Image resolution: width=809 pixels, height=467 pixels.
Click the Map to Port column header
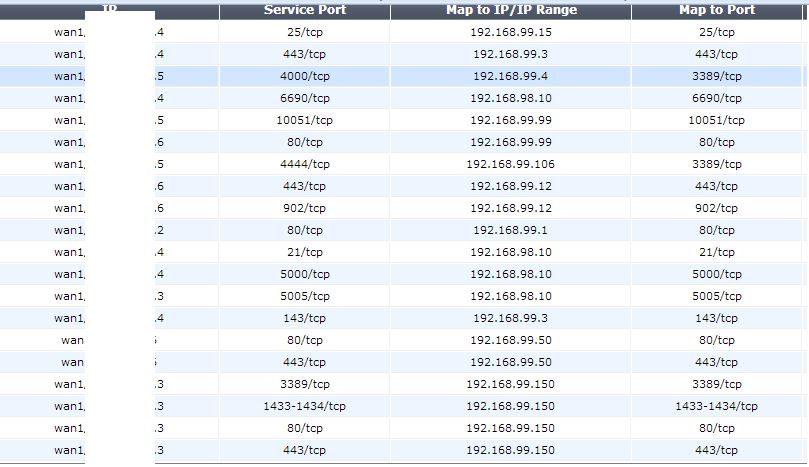pos(717,10)
